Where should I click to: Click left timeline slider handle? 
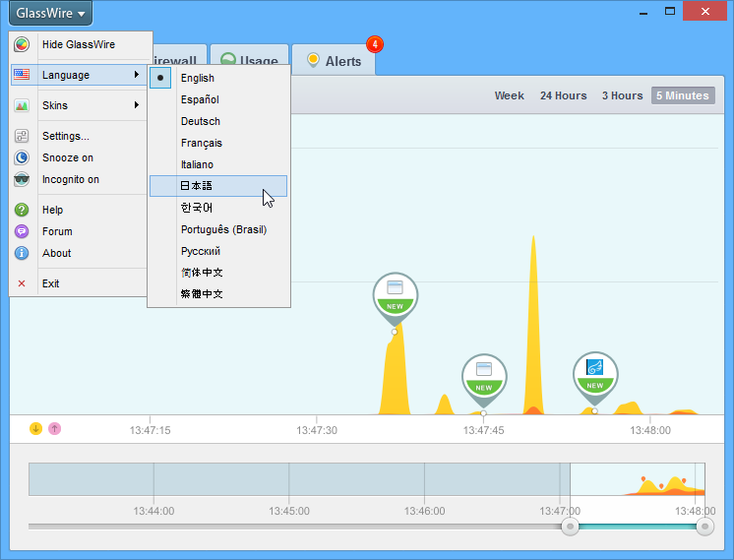[x=570, y=527]
